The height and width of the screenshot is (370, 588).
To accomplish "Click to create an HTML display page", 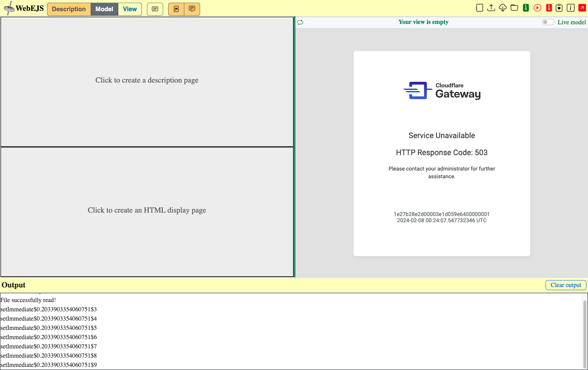I will (x=147, y=212).
